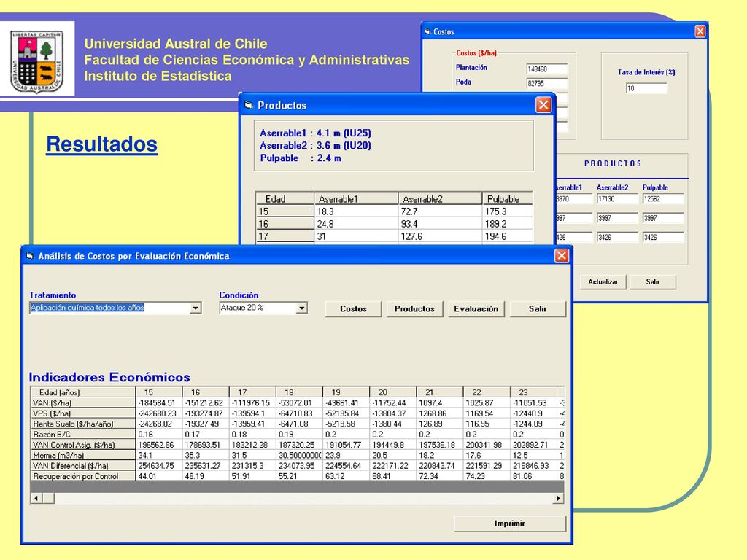The height and width of the screenshot is (560, 747).
Task: Click the Poda cost field 82795
Action: [x=547, y=83]
